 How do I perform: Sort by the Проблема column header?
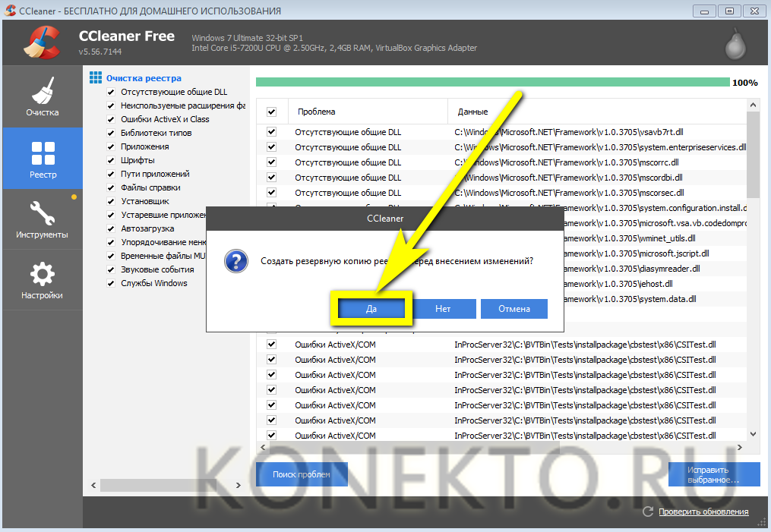tap(316, 112)
